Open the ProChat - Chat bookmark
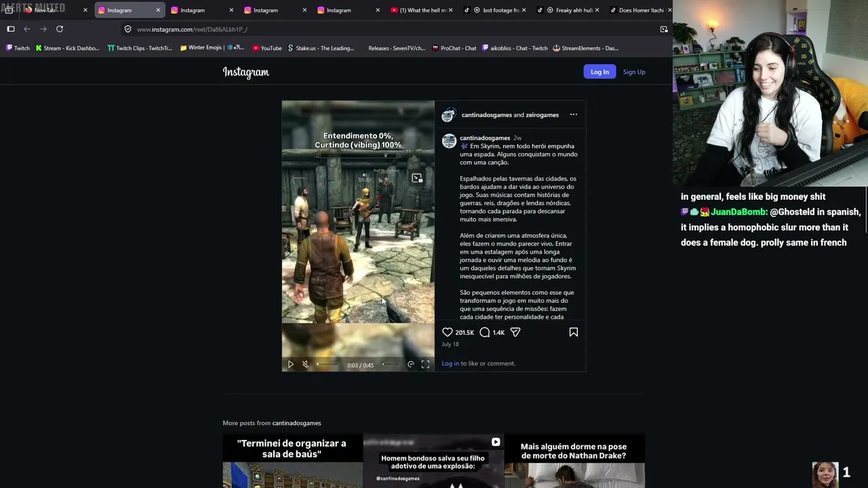 point(454,48)
